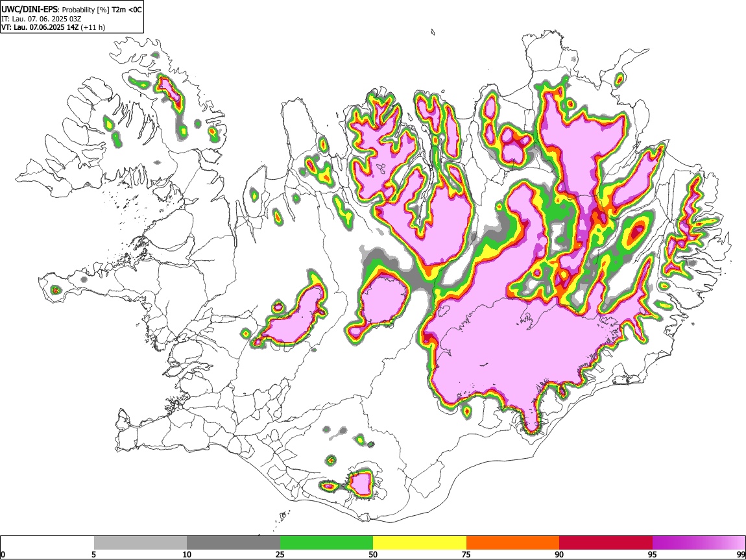The image size is (746, 560).
Task: Click the white 0–5% legend swatch
Action: coord(47,543)
